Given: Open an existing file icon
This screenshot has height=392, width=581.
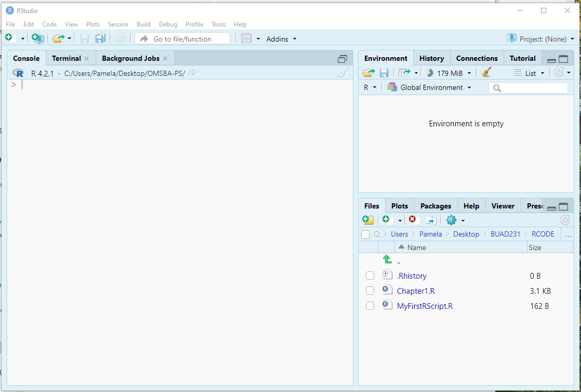Looking at the screenshot, I should point(58,38).
